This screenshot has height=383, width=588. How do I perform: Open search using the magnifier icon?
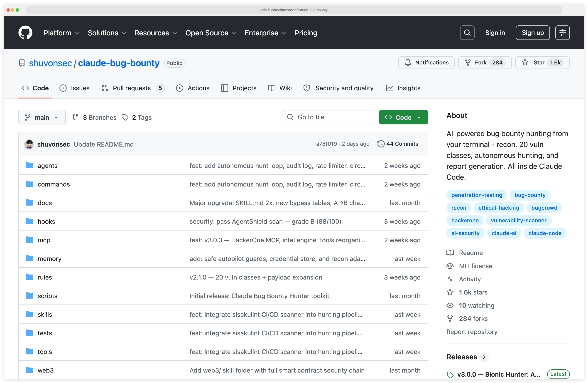pyautogui.click(x=467, y=32)
